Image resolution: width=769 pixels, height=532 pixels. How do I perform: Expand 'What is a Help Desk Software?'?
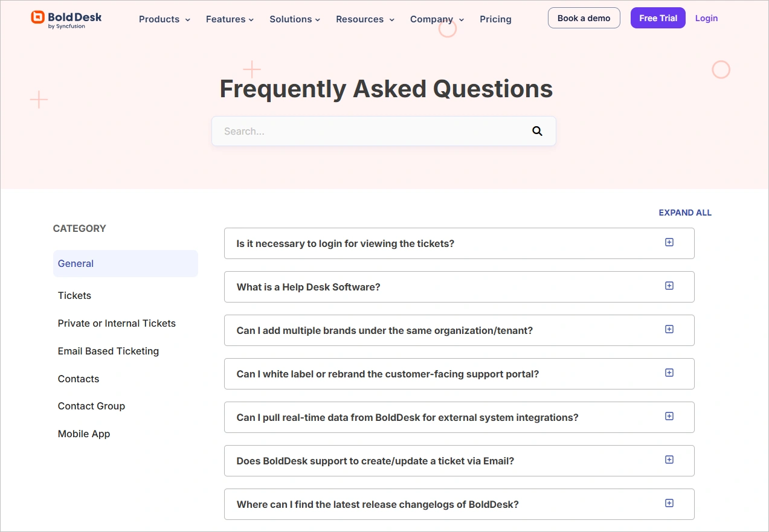(459, 287)
